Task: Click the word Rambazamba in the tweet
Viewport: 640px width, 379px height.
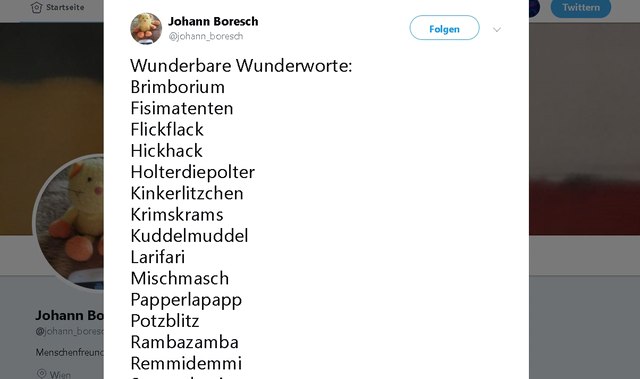Action: tap(184, 342)
